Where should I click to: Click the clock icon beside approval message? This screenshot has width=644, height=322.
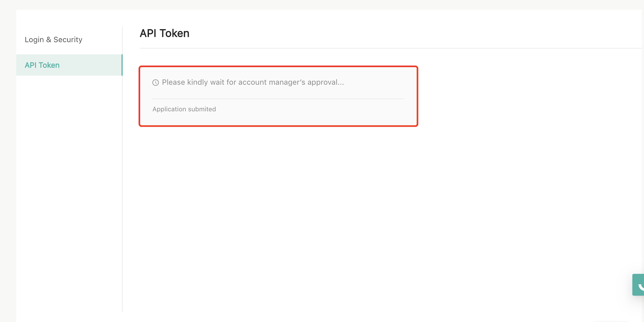155,82
